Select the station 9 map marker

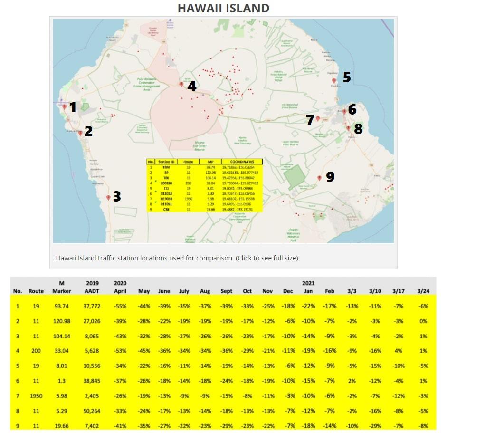[319, 178]
